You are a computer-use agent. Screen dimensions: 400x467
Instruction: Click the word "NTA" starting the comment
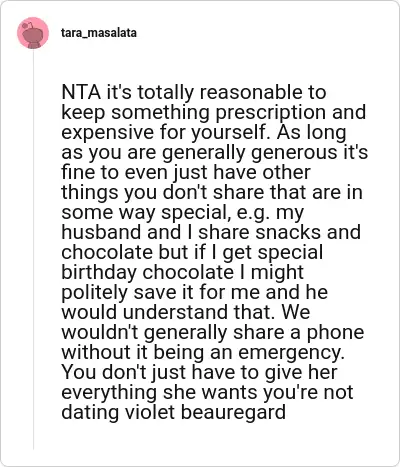pos(81,92)
